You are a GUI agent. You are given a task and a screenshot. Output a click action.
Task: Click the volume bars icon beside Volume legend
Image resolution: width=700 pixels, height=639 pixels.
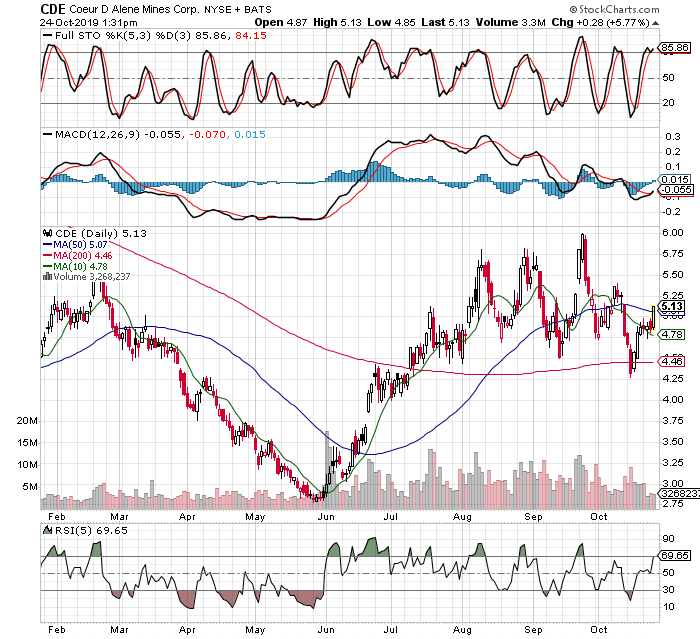(x=47, y=276)
